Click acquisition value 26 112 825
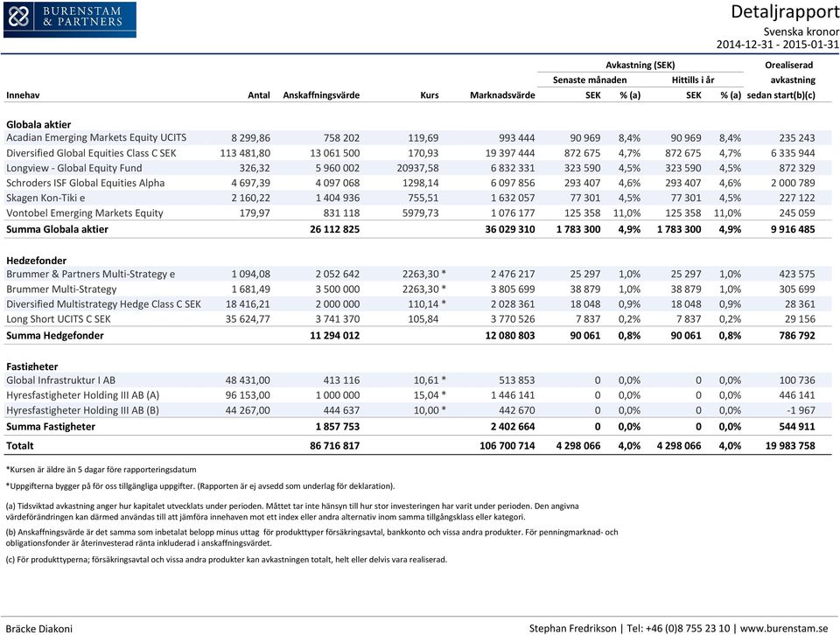The height and width of the screenshot is (635, 840). pyautogui.click(x=334, y=229)
